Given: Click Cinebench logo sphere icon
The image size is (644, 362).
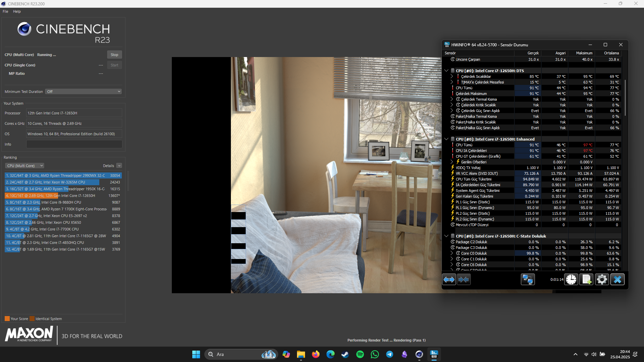Looking at the screenshot, I should point(24,29).
